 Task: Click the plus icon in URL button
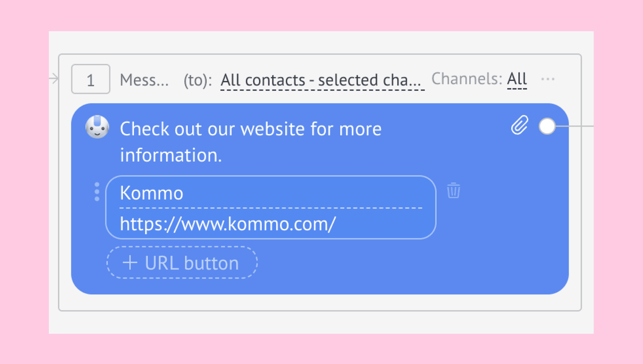[x=130, y=263]
